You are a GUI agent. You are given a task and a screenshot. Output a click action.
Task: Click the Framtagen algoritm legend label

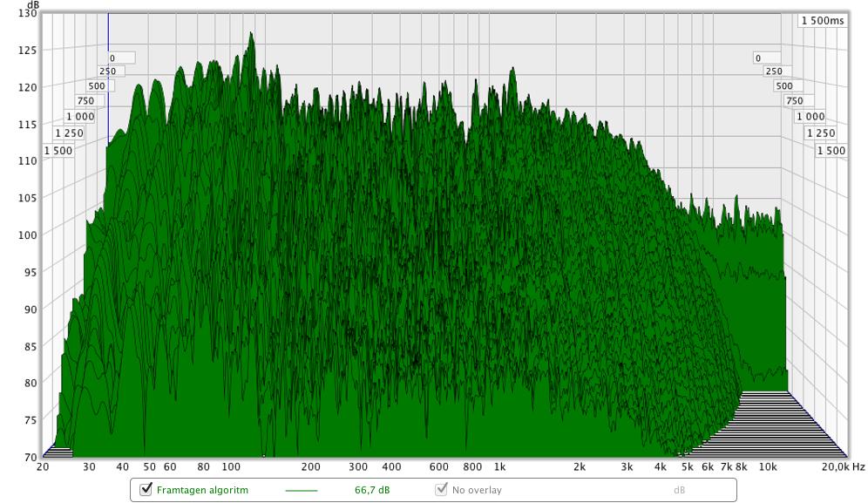(x=202, y=490)
